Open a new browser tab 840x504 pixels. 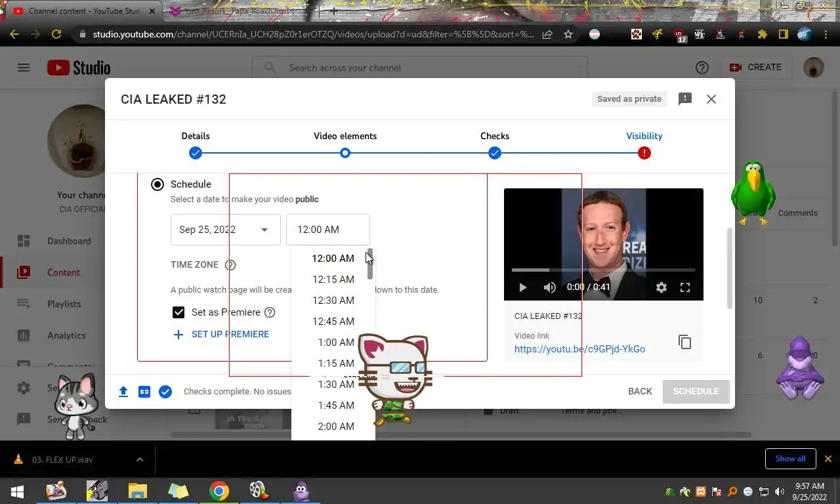pos(333,11)
